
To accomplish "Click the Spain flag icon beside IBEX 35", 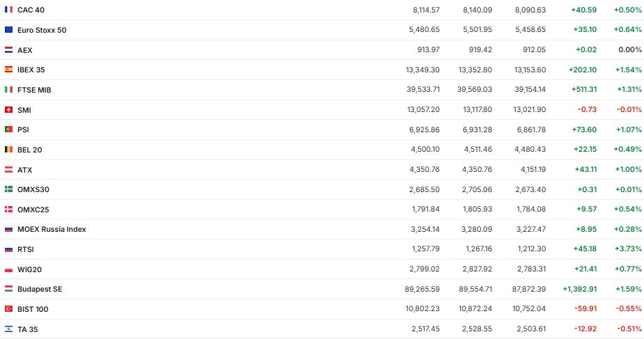I will [8, 70].
